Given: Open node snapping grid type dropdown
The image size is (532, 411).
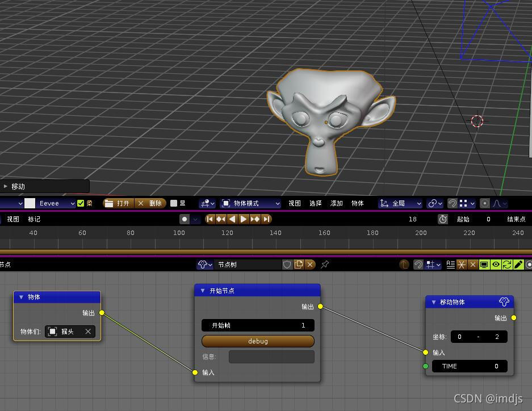Looking at the screenshot, I should pyautogui.click(x=433, y=265).
